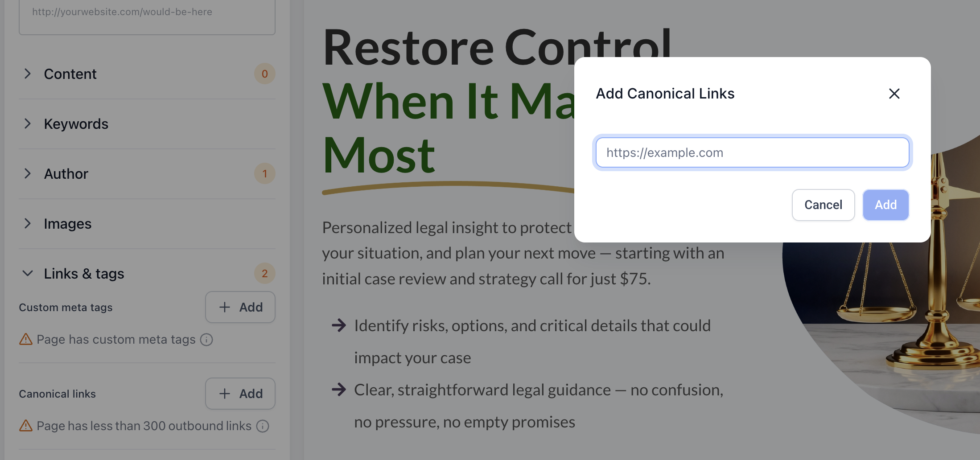Viewport: 980px width, 460px height.
Task: Click the Links & tags count badge
Action: pyautogui.click(x=264, y=274)
